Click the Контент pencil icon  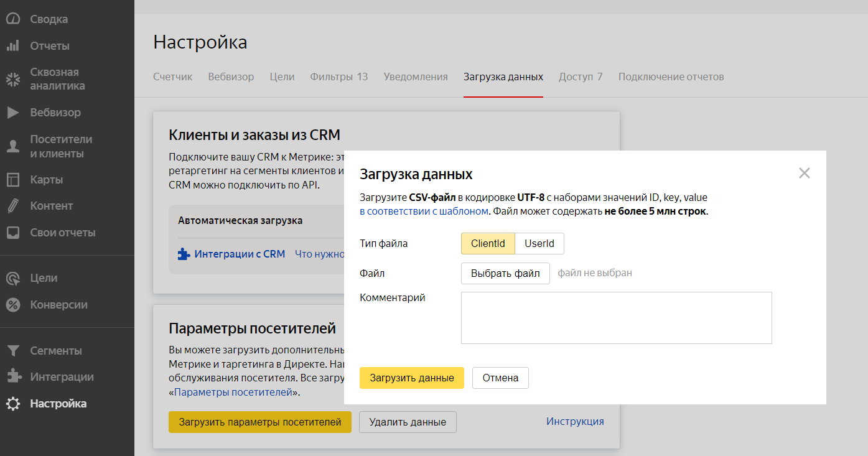13,206
